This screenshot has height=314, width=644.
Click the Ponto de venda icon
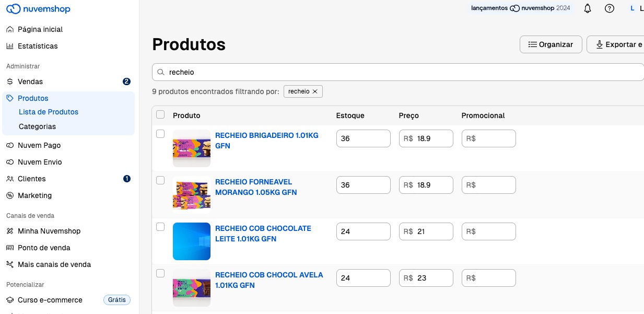point(10,248)
